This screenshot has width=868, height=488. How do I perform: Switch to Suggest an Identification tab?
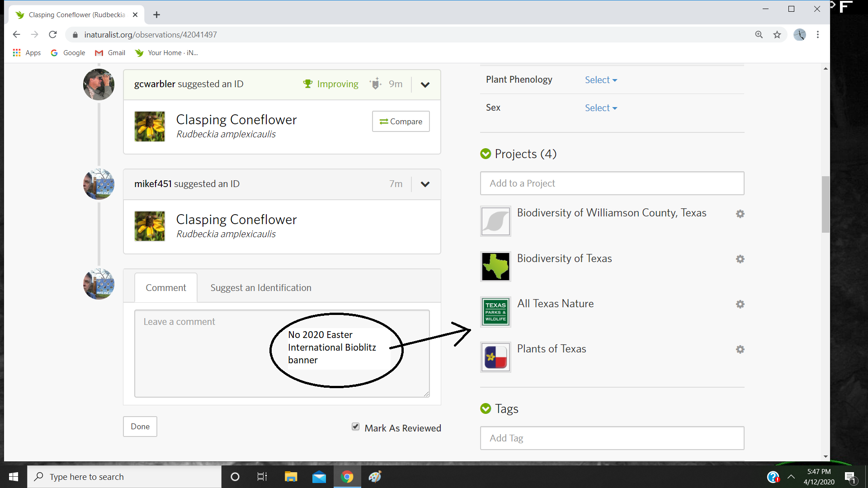pos(261,288)
